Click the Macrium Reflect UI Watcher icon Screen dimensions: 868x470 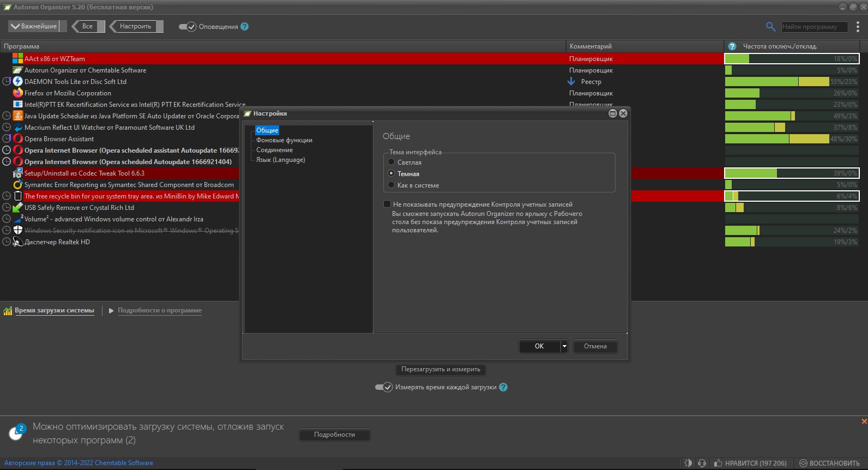(x=17, y=127)
